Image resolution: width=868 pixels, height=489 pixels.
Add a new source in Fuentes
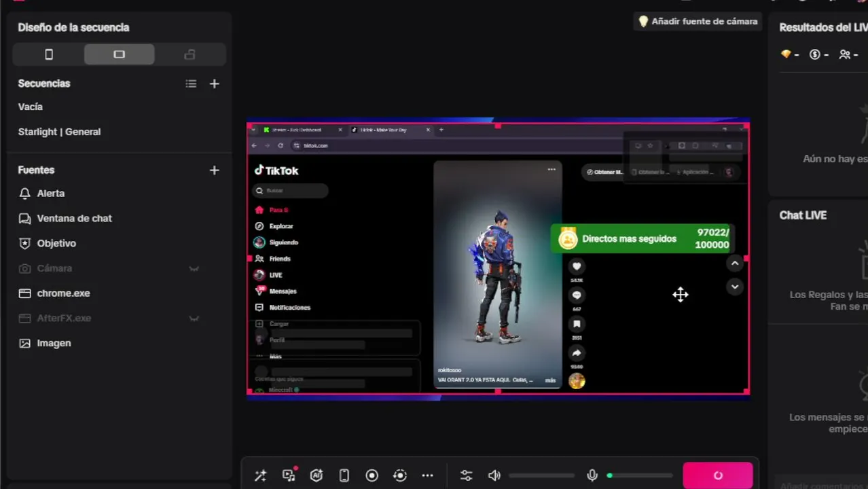tap(214, 170)
